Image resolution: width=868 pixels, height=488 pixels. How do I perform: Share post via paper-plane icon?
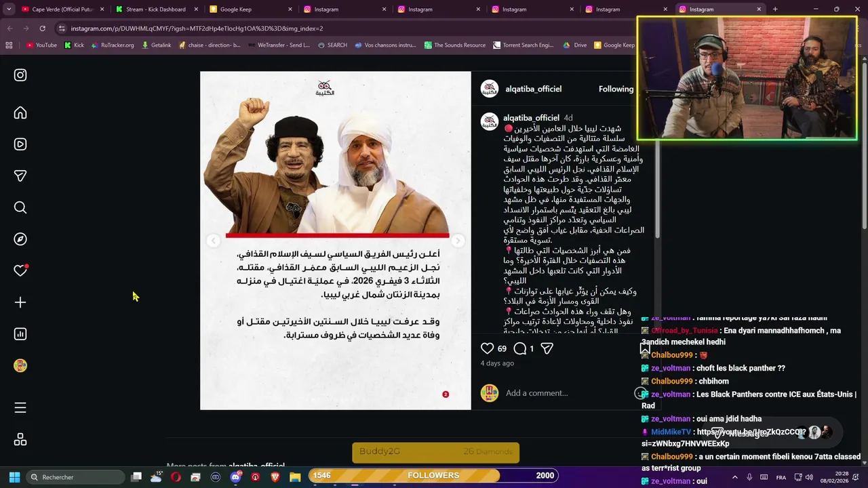click(x=547, y=348)
